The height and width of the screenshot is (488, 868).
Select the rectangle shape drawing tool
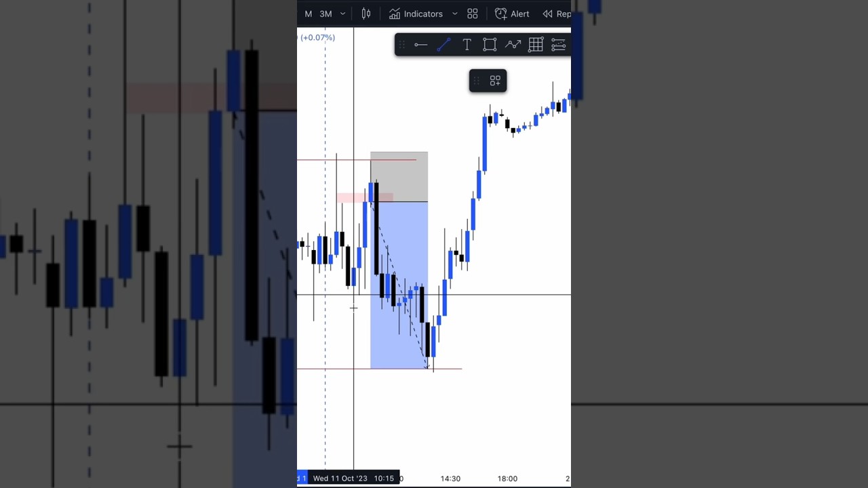point(490,45)
